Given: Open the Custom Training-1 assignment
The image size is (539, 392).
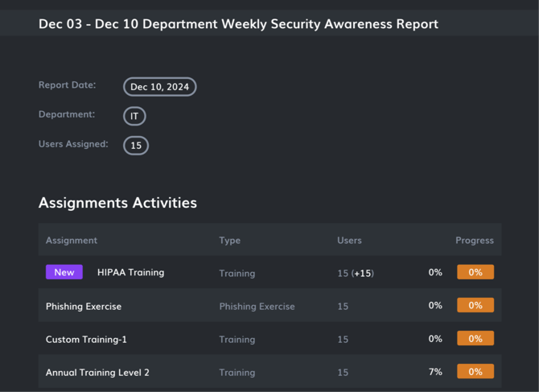Looking at the screenshot, I should (x=86, y=339).
